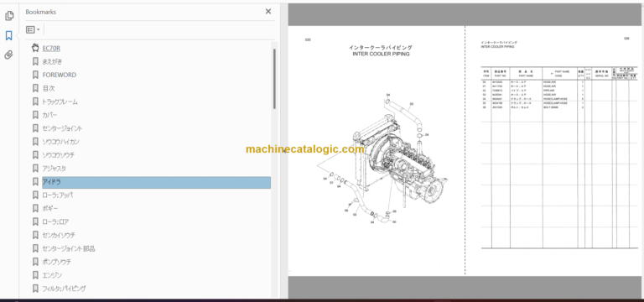Image resolution: width=644 pixels, height=302 pixels.
Task: Select the Bookmarks panel icon in sidebar
Action: click(9, 36)
